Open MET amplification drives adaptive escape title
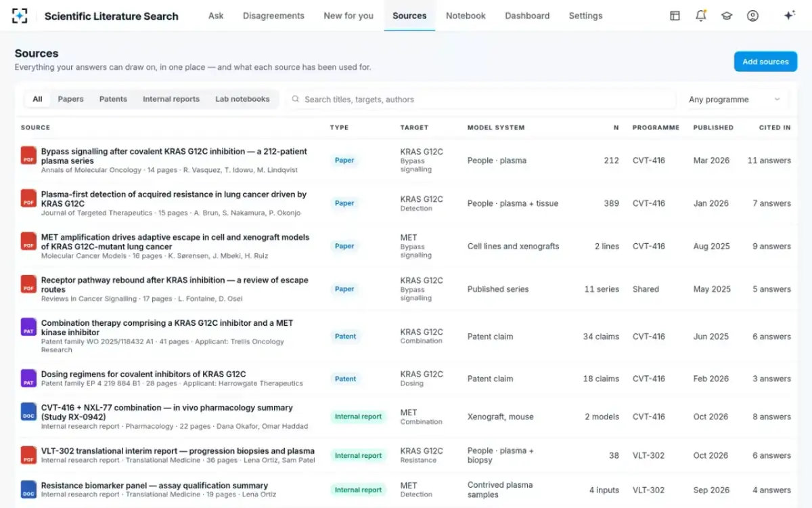Image resolution: width=812 pixels, height=508 pixels. tap(175, 242)
